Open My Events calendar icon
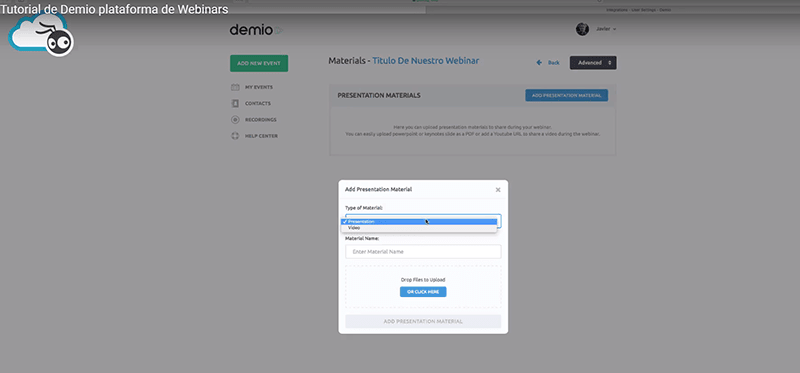Viewport: 800px width, 373px height. tap(235, 87)
